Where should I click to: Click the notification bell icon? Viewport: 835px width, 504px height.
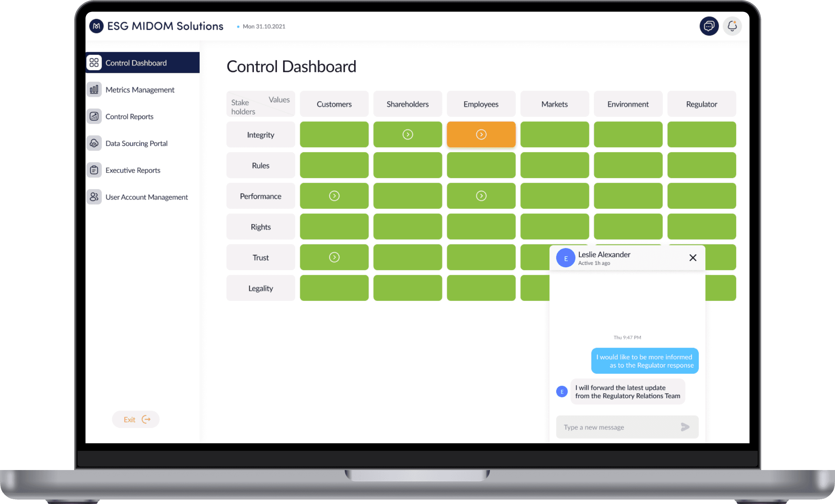click(x=732, y=26)
